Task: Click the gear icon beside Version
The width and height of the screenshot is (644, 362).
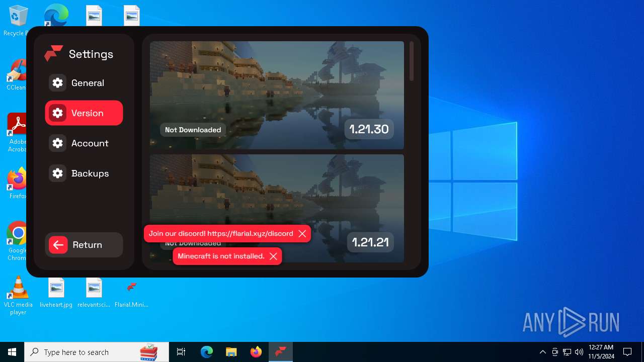Action: [x=58, y=113]
